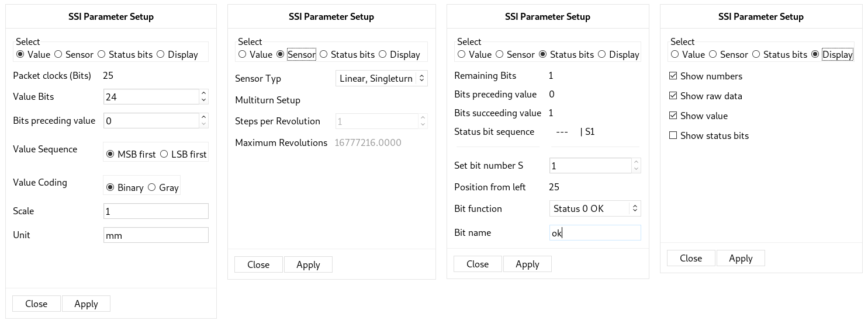Click the Bit name text field
The height and width of the screenshot is (324, 868).
pos(595,233)
